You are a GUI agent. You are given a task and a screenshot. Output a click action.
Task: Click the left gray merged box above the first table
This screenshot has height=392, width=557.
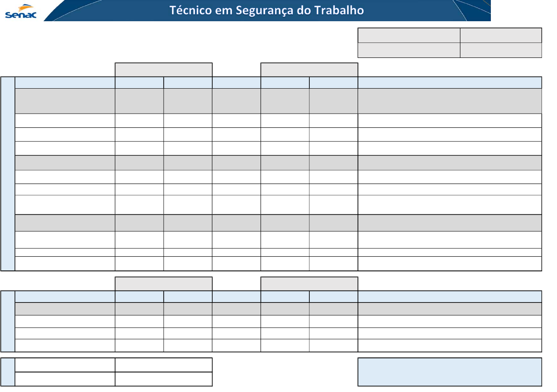[164, 70]
